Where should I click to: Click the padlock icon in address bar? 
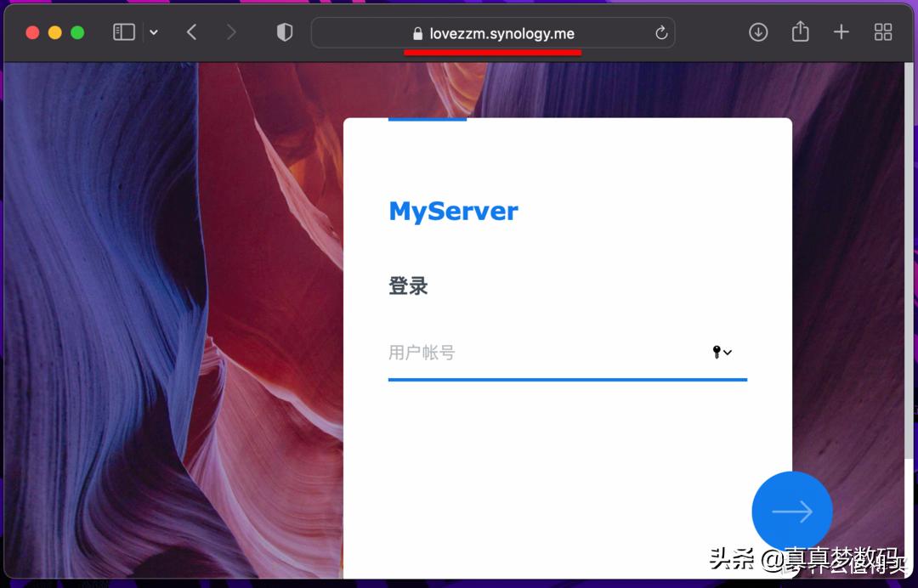(x=417, y=34)
